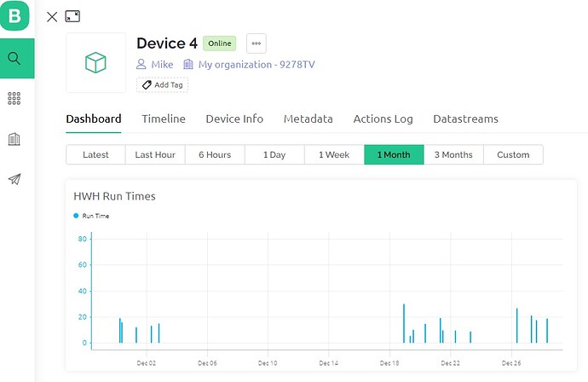Click the Dec 02 axis label

(147, 363)
